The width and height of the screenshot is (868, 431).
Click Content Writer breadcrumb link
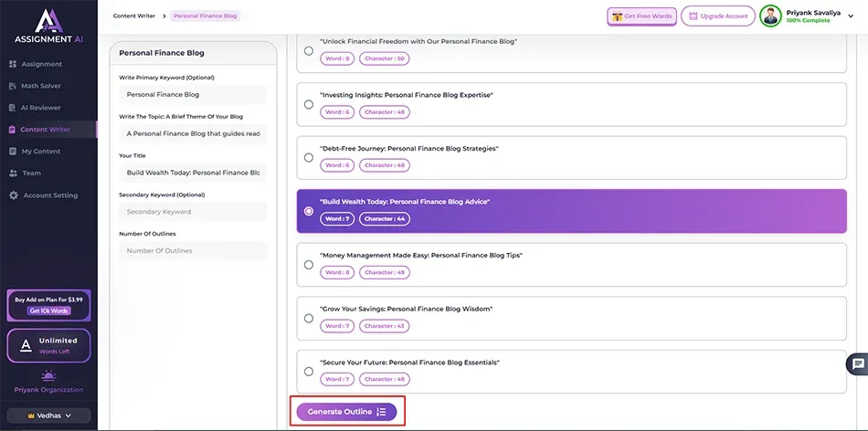134,16
